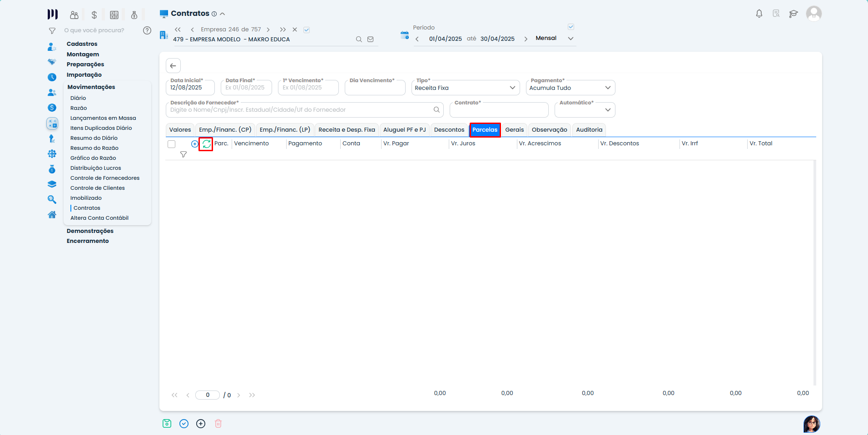
Task: Click the search magnifier in Fornecedor field
Action: (x=436, y=110)
